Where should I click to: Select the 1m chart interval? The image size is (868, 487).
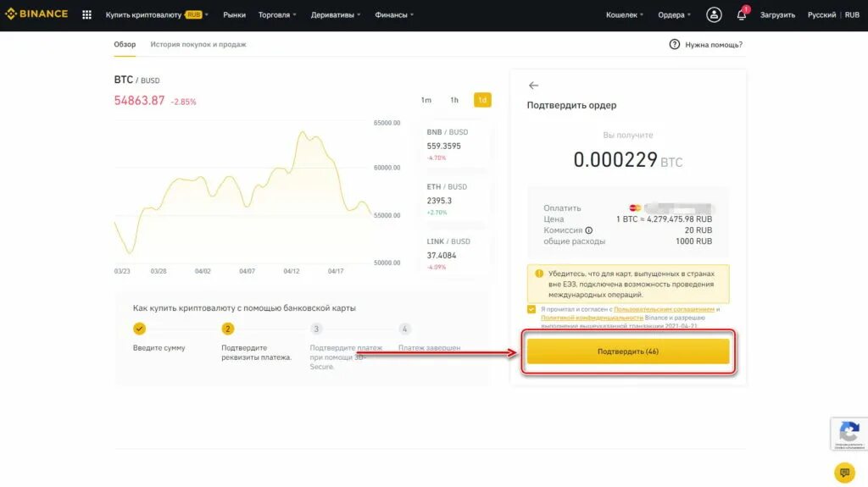426,100
